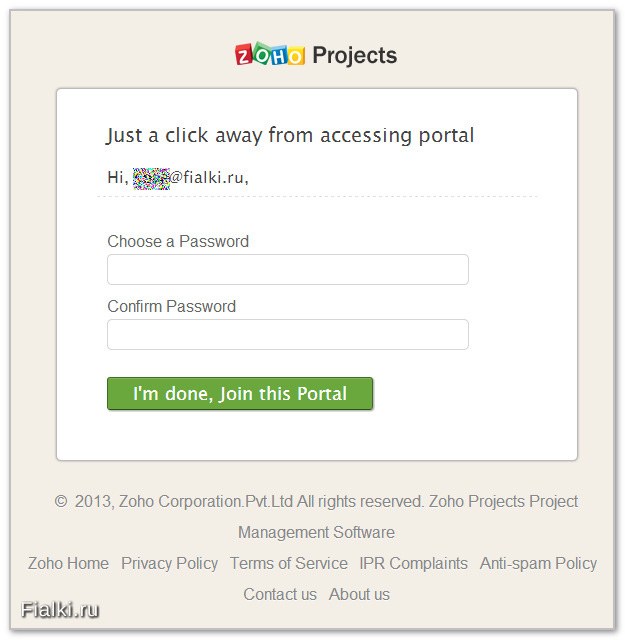625x640 pixels.
Task: Follow the About us link
Action: coord(359,594)
